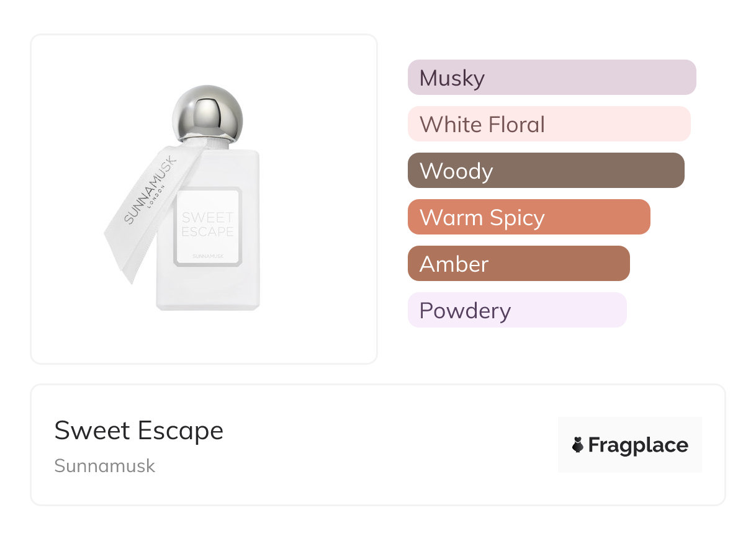
Task: Click the SUNNAMUSK text on the ribbon
Action: (151, 189)
